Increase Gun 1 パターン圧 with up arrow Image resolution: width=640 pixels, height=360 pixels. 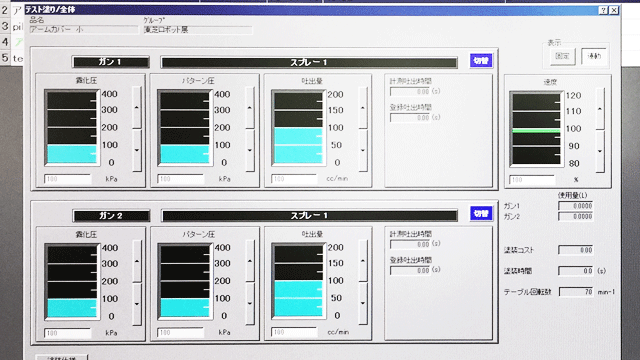point(250,108)
